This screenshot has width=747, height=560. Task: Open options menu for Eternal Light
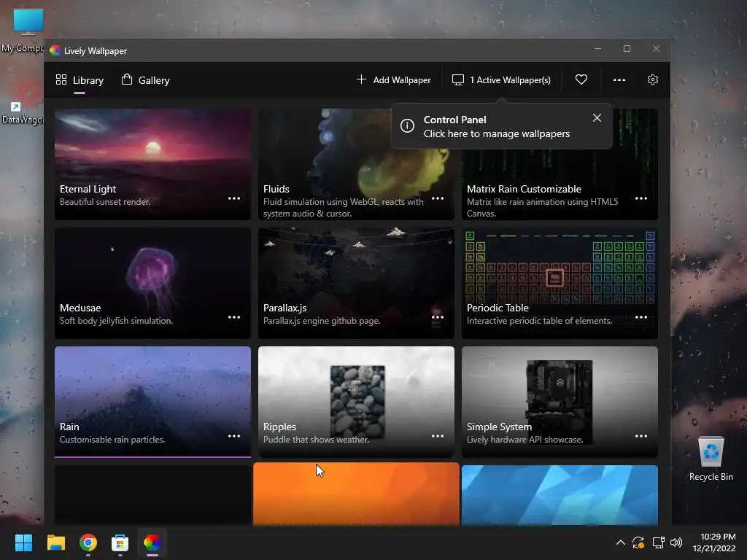point(234,198)
